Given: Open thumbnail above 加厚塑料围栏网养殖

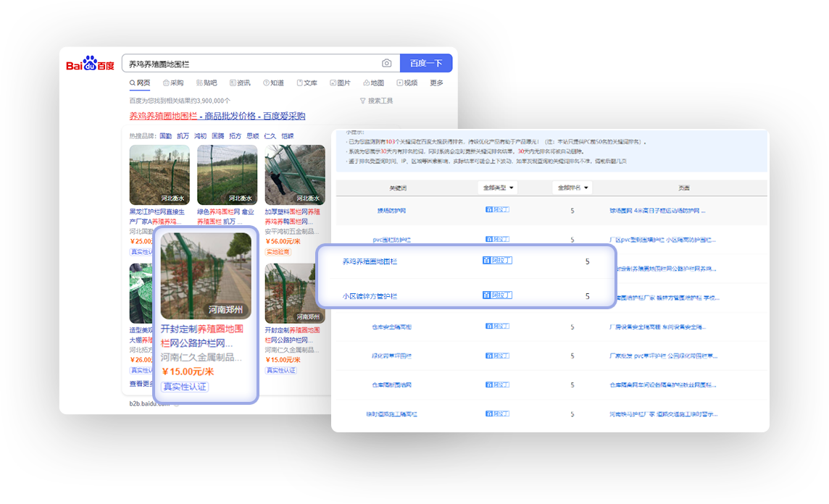Looking at the screenshot, I should click(x=295, y=175).
